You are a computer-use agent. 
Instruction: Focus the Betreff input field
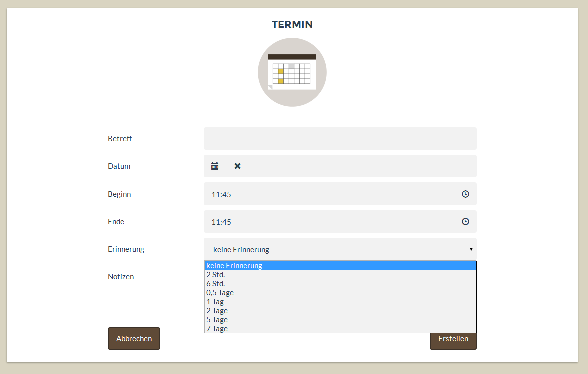pyautogui.click(x=340, y=139)
